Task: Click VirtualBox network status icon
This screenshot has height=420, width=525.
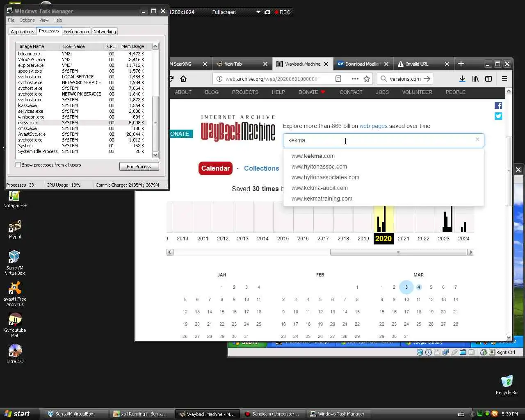Action: tap(445, 352)
